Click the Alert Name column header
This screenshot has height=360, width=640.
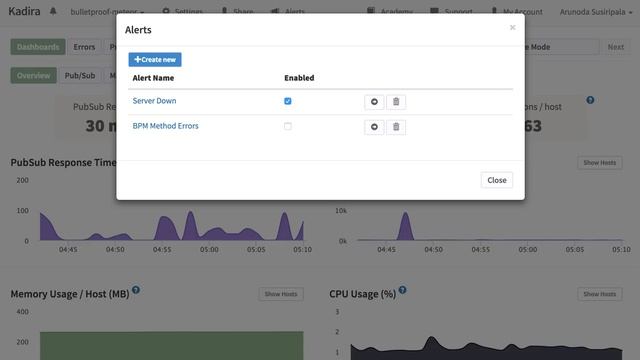tap(153, 78)
